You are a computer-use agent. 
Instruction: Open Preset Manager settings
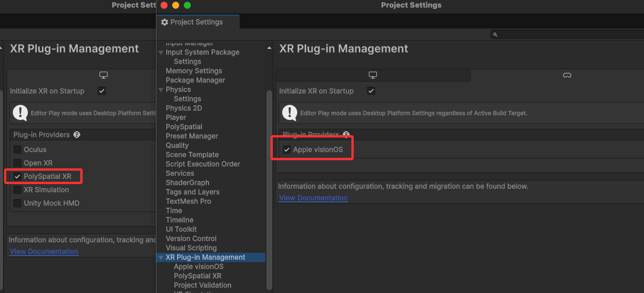[192, 136]
